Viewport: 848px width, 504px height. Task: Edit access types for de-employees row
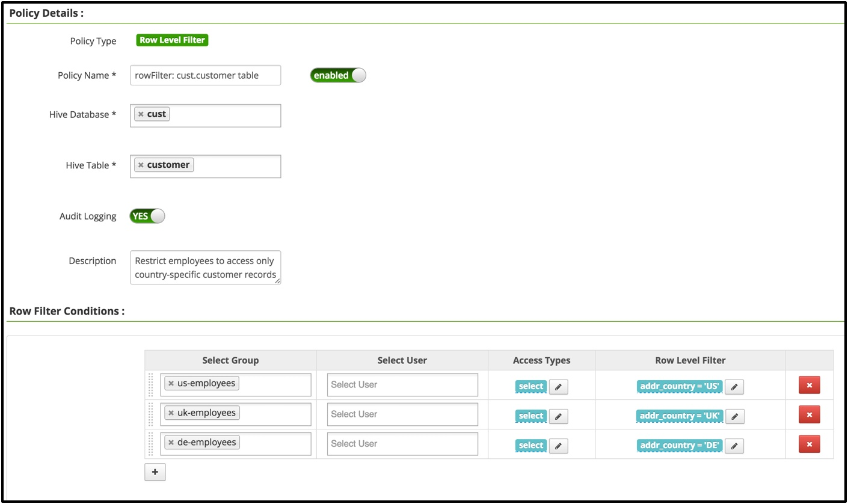tap(558, 446)
